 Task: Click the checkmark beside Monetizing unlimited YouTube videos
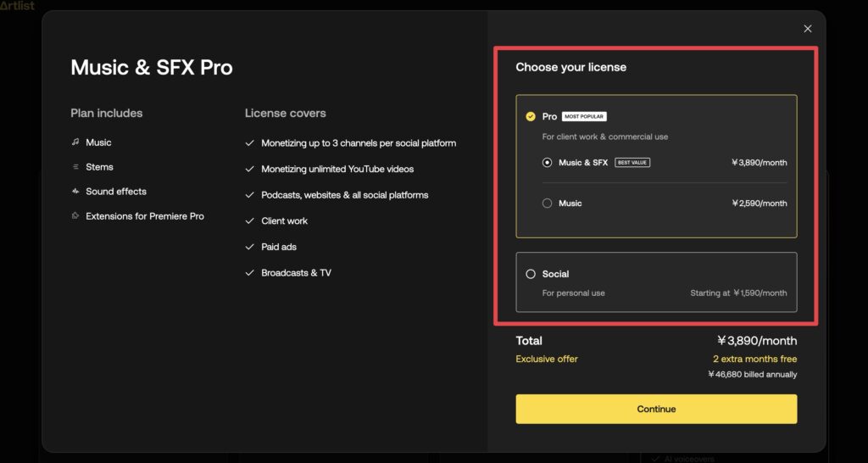click(250, 169)
